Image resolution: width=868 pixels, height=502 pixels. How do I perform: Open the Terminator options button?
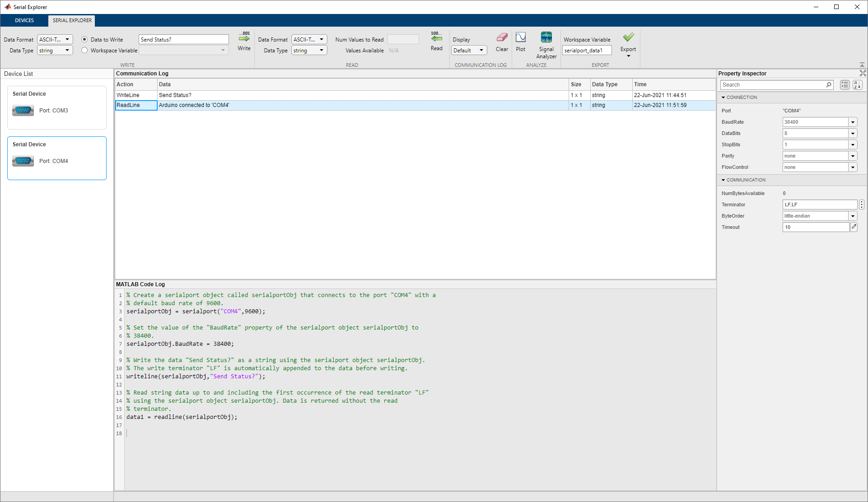click(862, 205)
